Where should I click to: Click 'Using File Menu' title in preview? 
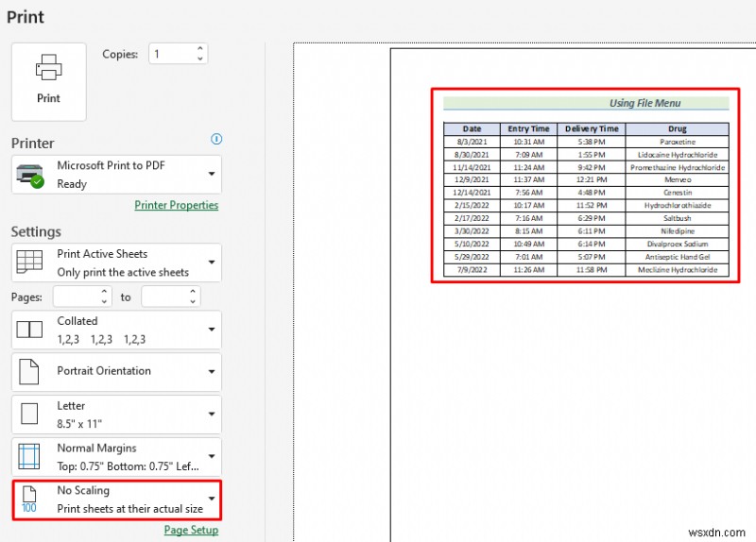pos(644,103)
